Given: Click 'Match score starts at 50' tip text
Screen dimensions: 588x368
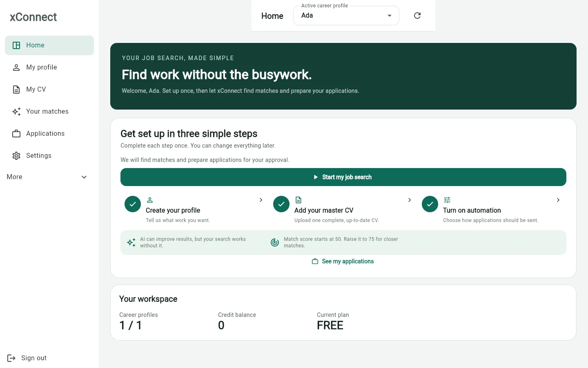Looking at the screenshot, I should coord(341,242).
